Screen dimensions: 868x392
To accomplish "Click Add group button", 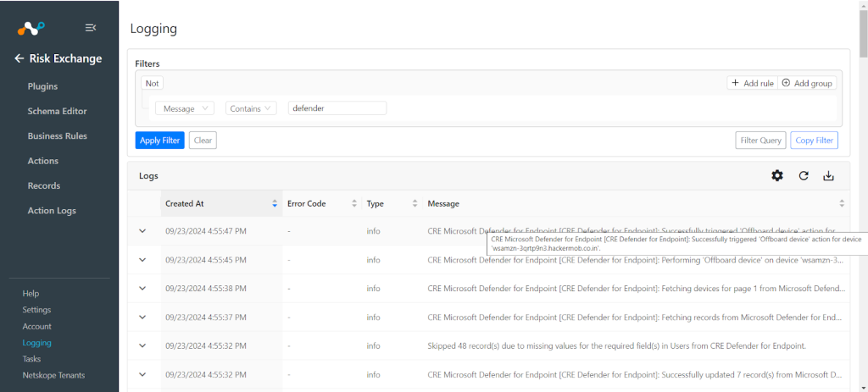I will pos(807,83).
